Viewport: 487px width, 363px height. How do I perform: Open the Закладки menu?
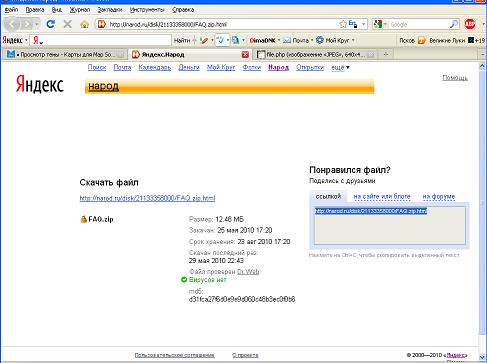tap(110, 10)
